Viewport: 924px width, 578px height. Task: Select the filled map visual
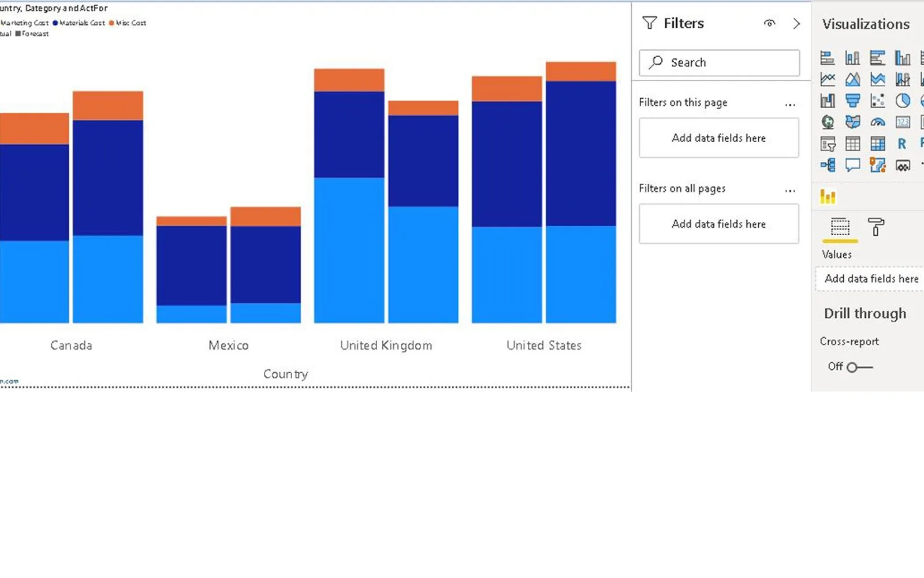click(x=852, y=122)
